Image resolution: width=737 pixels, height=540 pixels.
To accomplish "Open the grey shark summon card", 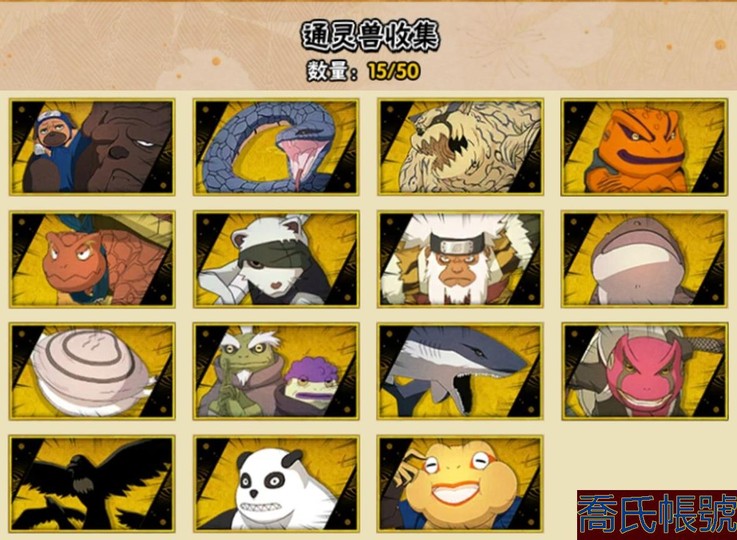I will point(461,371).
